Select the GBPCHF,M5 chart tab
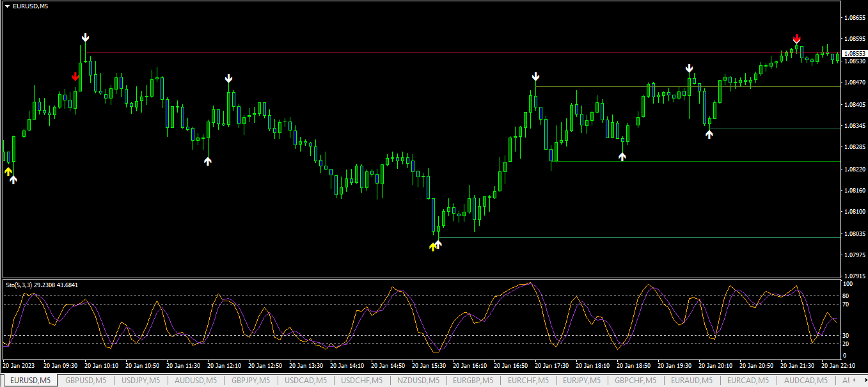 (636, 381)
